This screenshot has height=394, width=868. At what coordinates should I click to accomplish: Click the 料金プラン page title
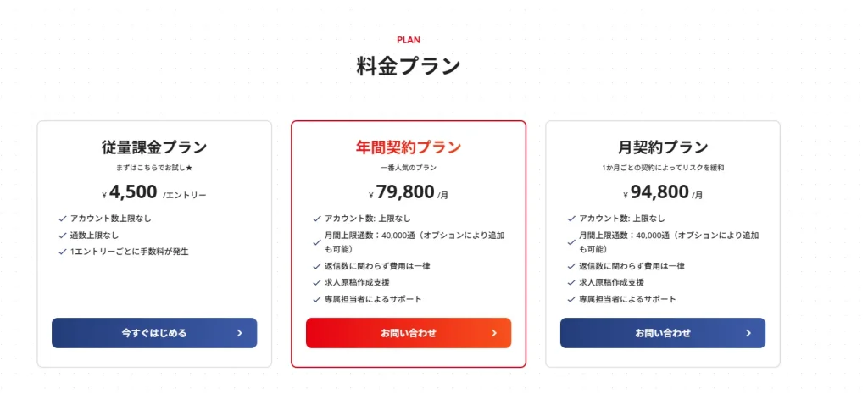coord(408,66)
